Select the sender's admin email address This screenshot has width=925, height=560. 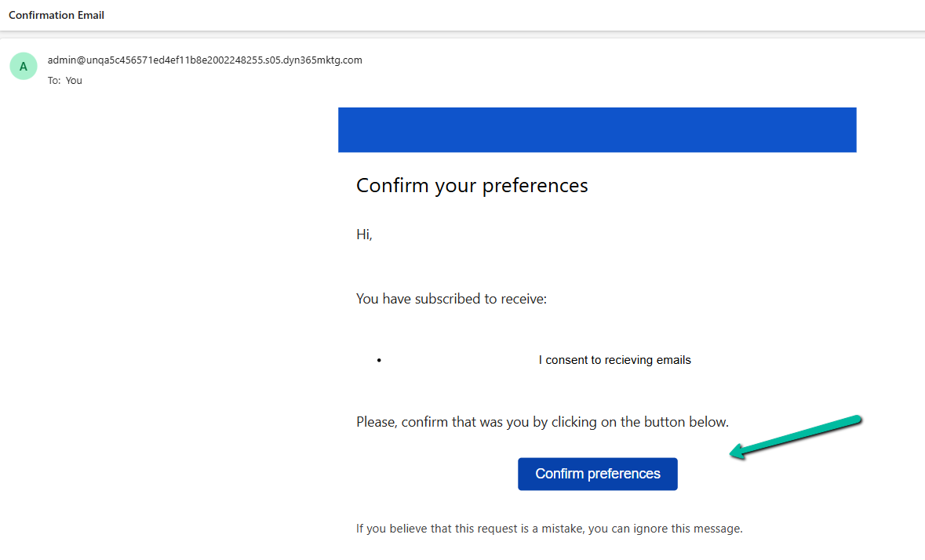[x=205, y=60]
